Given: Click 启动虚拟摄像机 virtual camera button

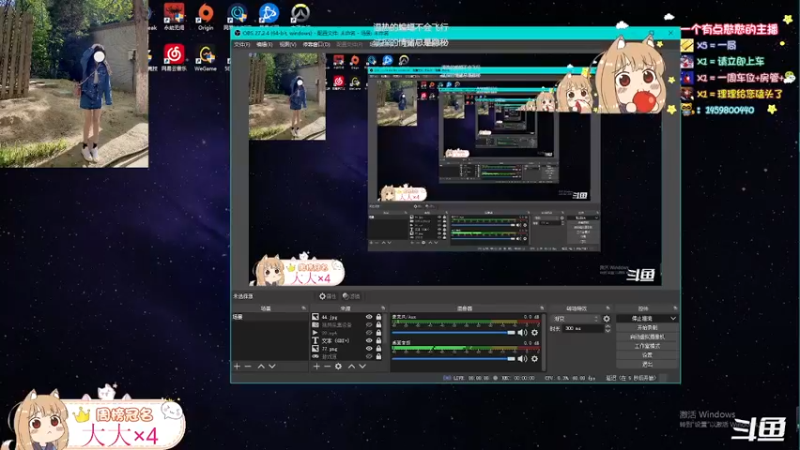Looking at the screenshot, I should [x=647, y=337].
